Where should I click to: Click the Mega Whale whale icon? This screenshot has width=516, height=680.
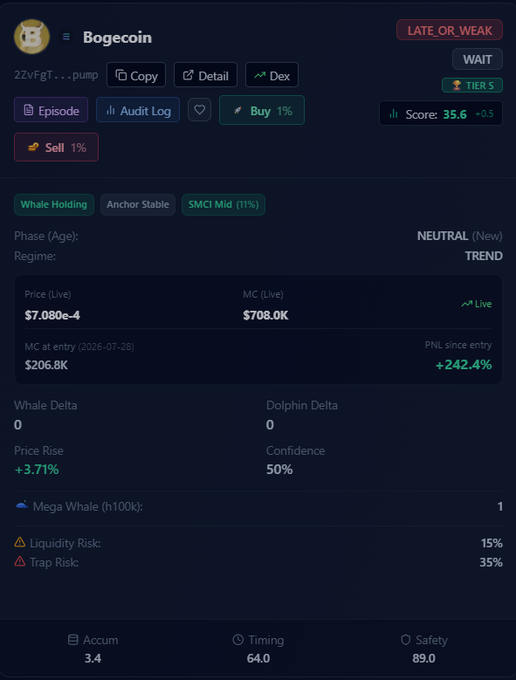22,505
